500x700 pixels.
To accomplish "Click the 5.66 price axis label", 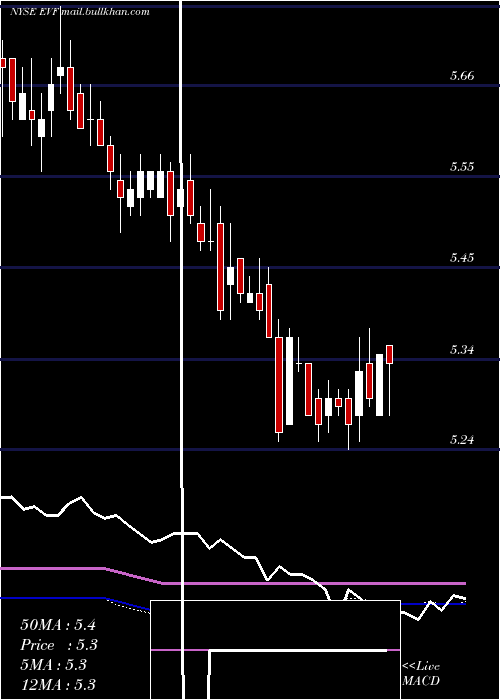I will (x=462, y=76).
